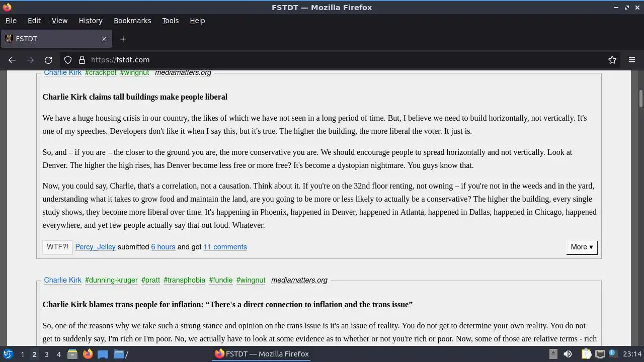
Task: Open Percy_Jelley user profile
Action: pos(95,247)
